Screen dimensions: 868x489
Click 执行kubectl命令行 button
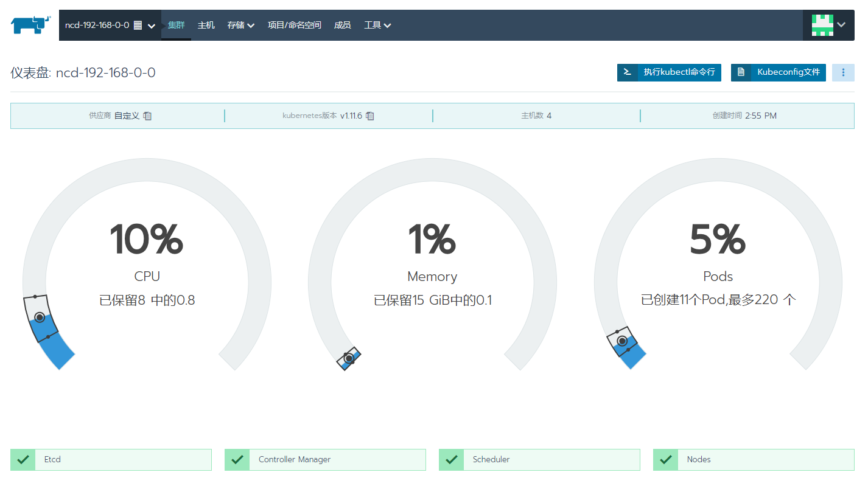point(669,72)
